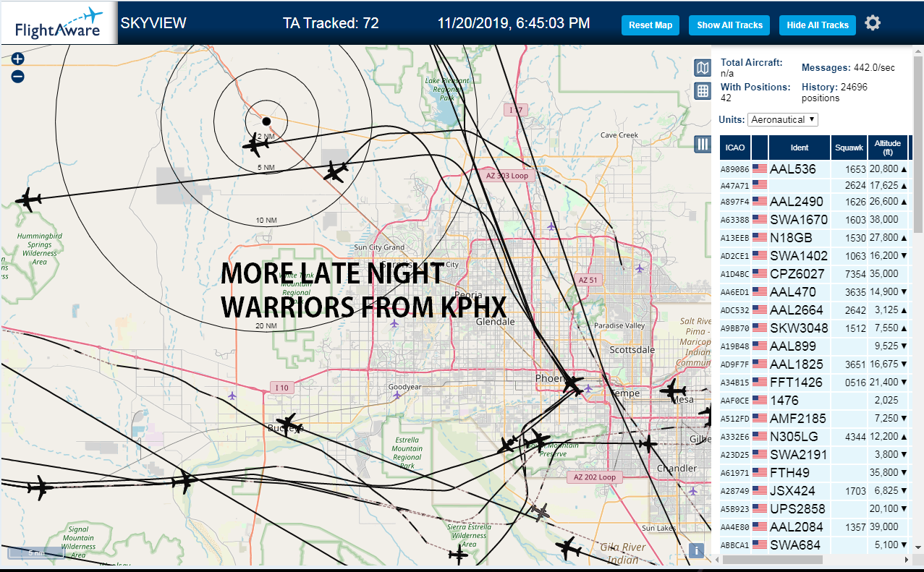Select the N305LG aircraft row
This screenshot has height=572, width=924.
[x=815, y=437]
